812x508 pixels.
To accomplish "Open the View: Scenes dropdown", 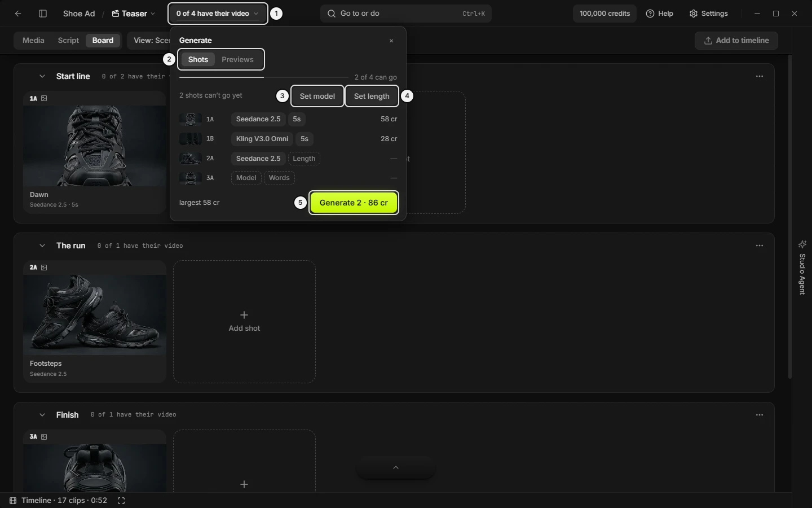I will 149,41.
